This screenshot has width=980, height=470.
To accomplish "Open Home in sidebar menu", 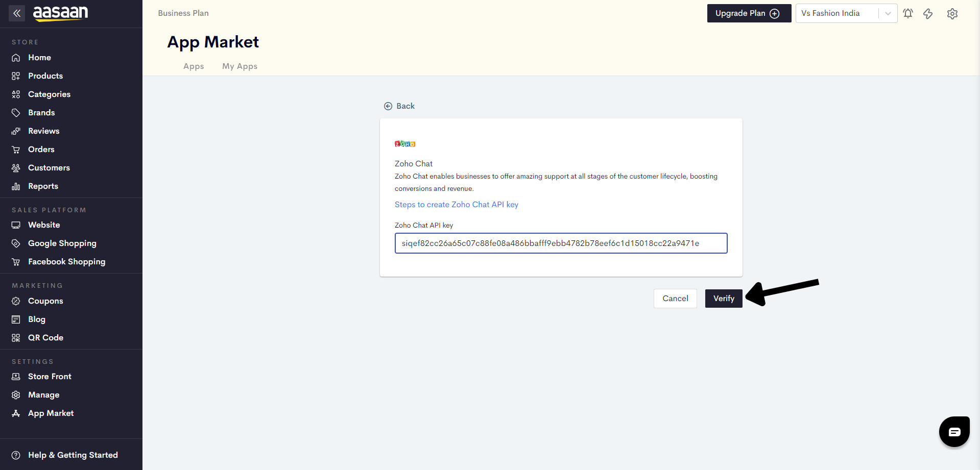I will pos(39,58).
